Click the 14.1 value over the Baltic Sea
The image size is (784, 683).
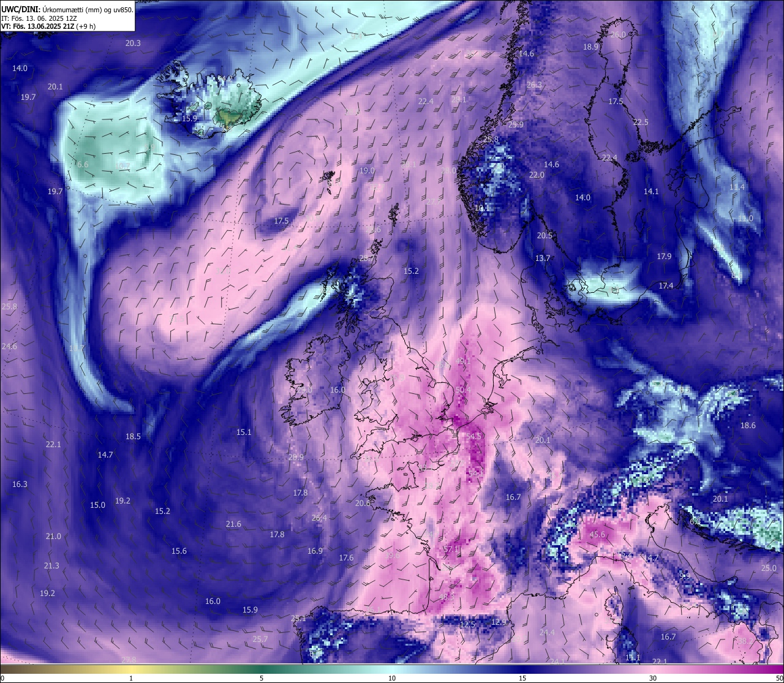pyautogui.click(x=651, y=192)
